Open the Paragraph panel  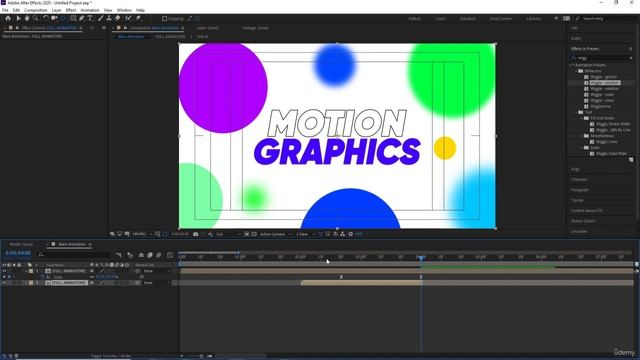click(580, 190)
